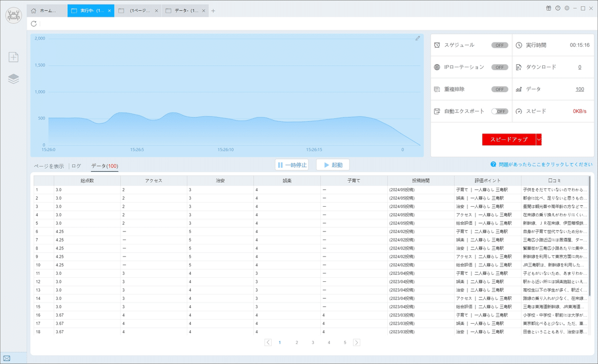
Task: Click the スピード gauge icon
Action: tap(519, 111)
